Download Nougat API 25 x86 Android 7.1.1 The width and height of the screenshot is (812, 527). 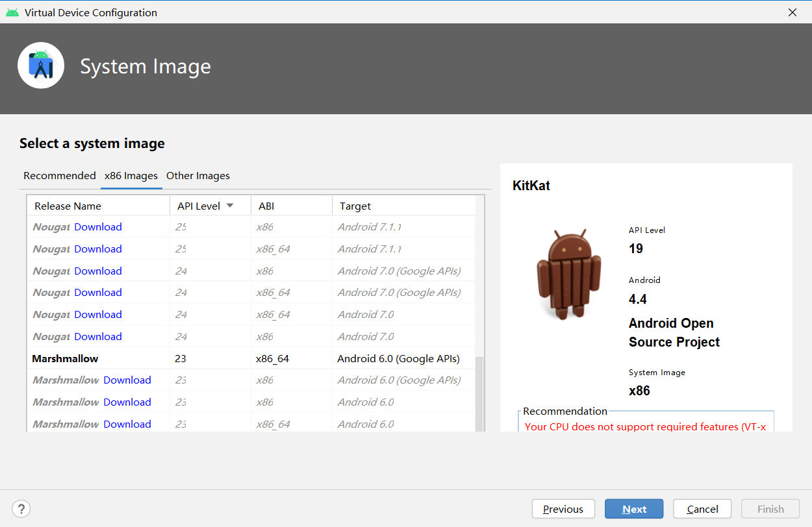point(98,227)
